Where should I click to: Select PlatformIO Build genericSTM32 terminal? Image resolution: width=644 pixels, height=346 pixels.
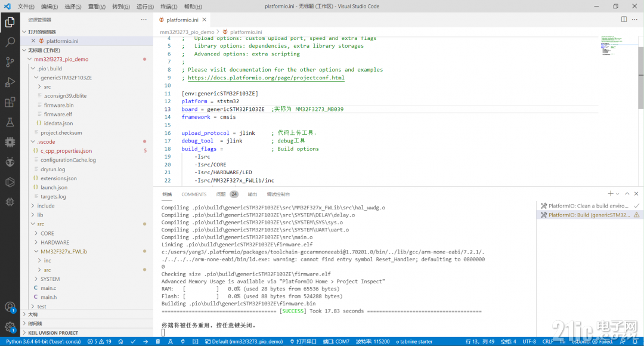590,215
